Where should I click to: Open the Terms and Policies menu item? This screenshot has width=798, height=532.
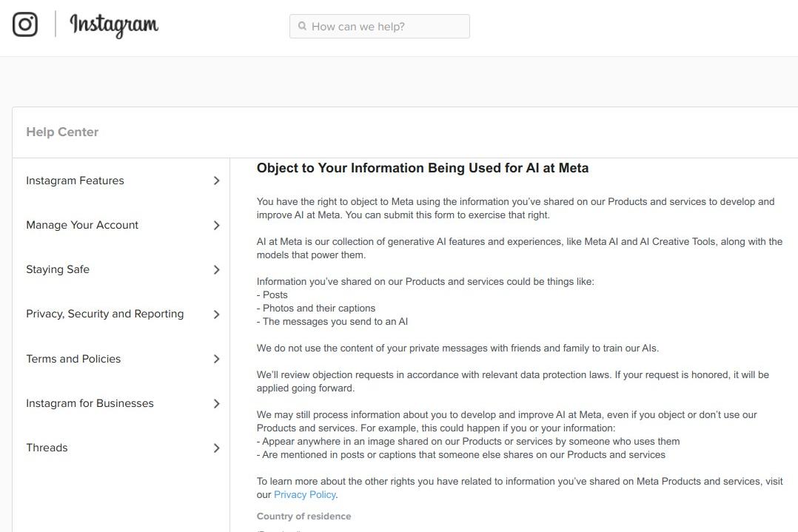click(73, 359)
